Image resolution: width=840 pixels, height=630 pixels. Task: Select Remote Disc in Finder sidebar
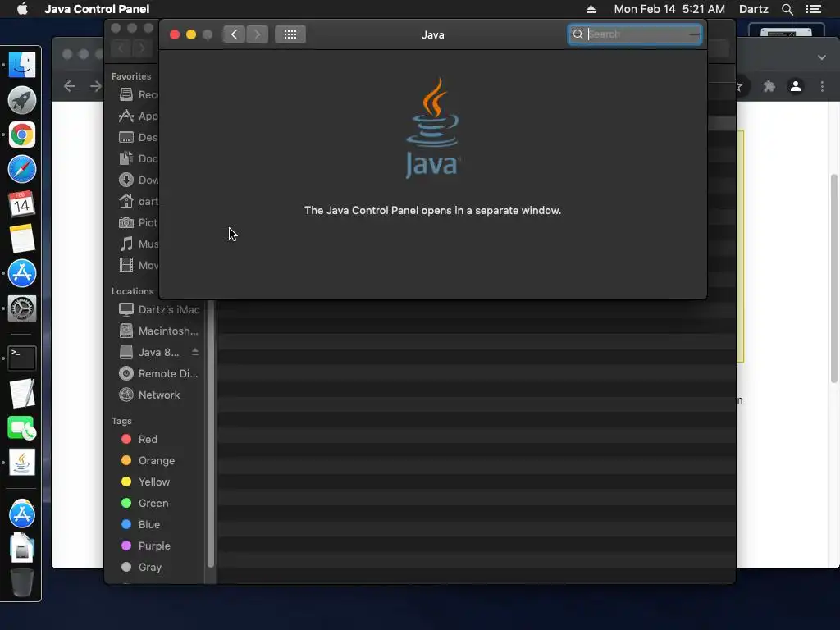(x=158, y=374)
